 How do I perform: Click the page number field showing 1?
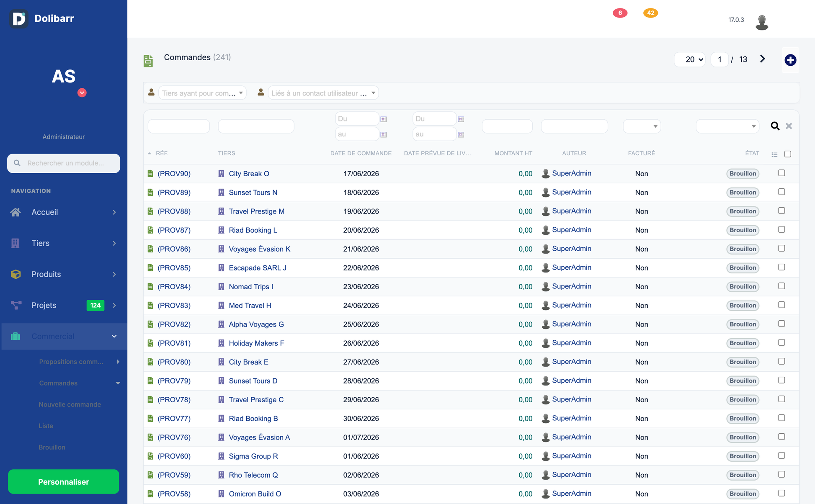(720, 59)
